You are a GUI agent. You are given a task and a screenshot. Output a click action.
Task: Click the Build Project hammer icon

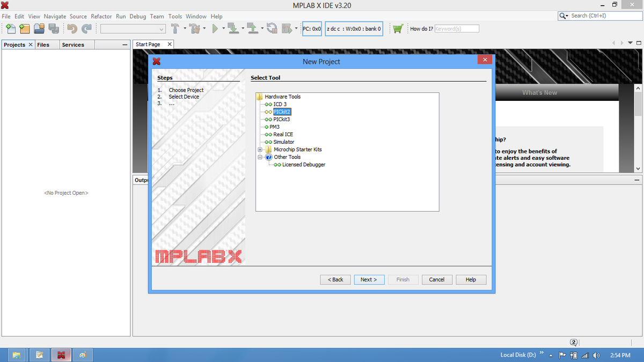pyautogui.click(x=175, y=28)
